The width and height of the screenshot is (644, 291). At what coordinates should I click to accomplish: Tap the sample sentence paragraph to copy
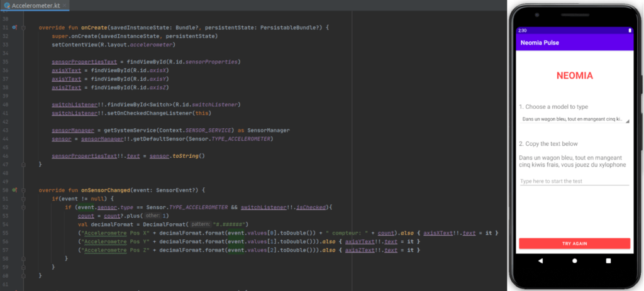click(x=572, y=162)
